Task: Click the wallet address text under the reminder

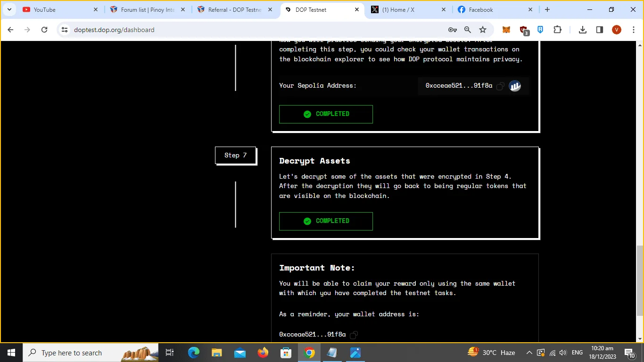Action: pos(313,335)
